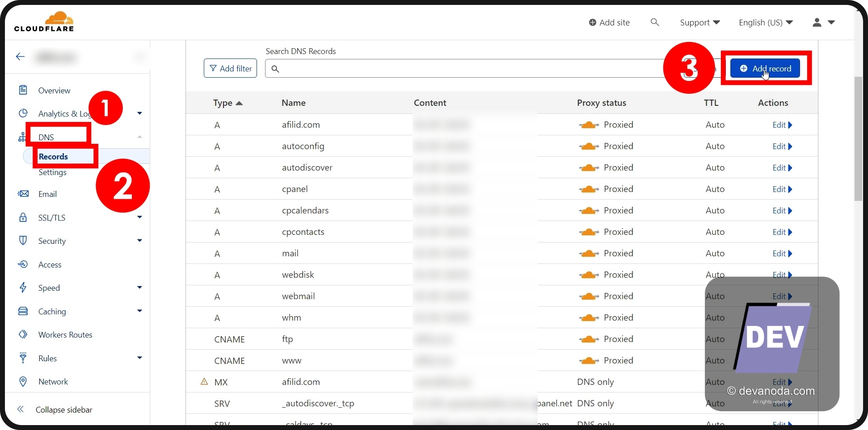868x430 pixels.
Task: Open the Overview menu item
Action: pyautogui.click(x=54, y=90)
